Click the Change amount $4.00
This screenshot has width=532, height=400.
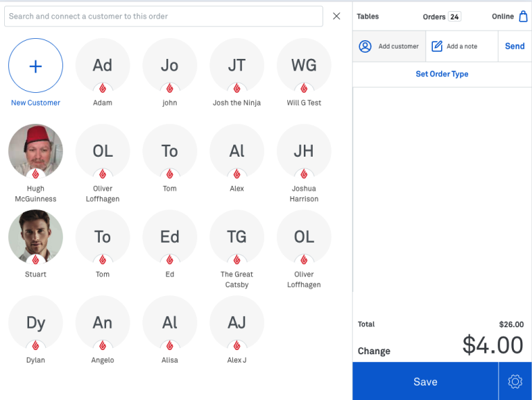(493, 345)
